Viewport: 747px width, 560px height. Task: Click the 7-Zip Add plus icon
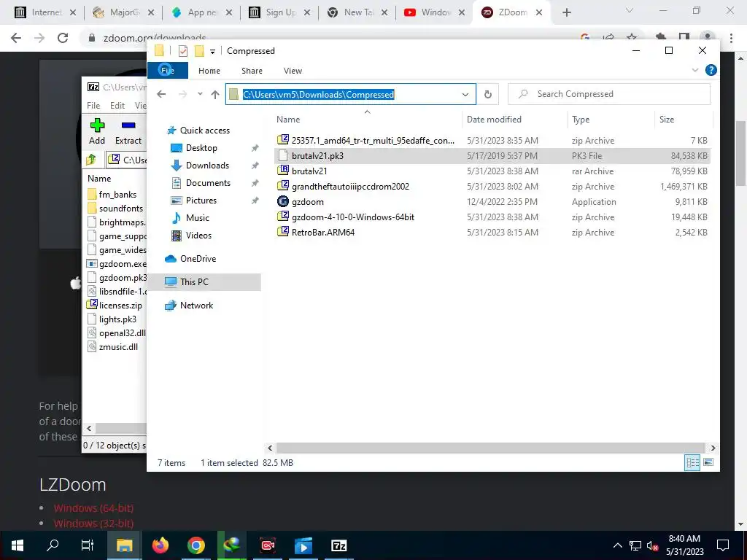point(97,125)
